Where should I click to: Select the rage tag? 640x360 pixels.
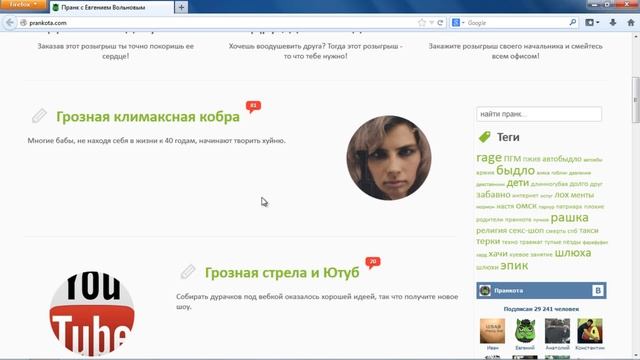click(x=489, y=158)
